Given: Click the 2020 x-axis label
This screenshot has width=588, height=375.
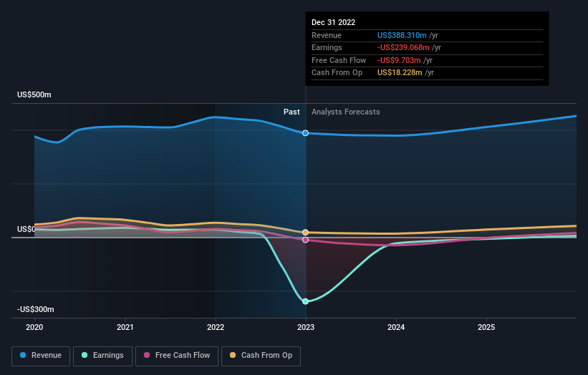Looking at the screenshot, I should click(x=34, y=328).
